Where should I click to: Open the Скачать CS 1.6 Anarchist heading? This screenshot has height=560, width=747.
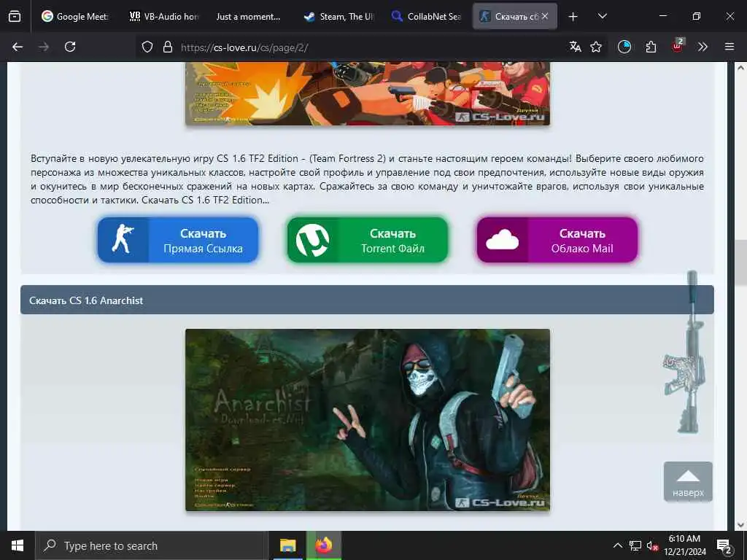click(x=86, y=300)
